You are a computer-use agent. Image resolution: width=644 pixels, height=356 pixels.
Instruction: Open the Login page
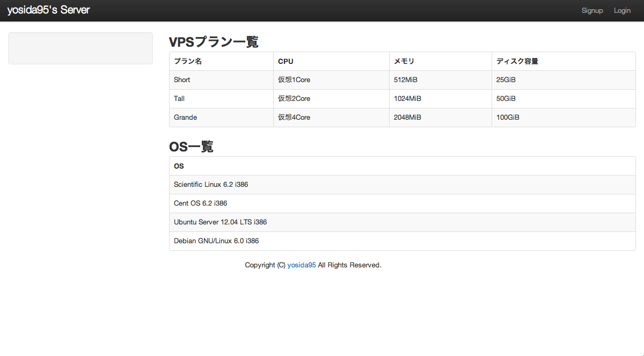[x=622, y=11]
